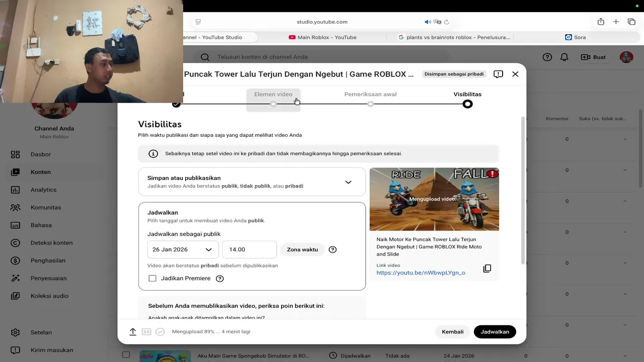
Task: Open the Koleksi audio icon
Action: coord(15,296)
